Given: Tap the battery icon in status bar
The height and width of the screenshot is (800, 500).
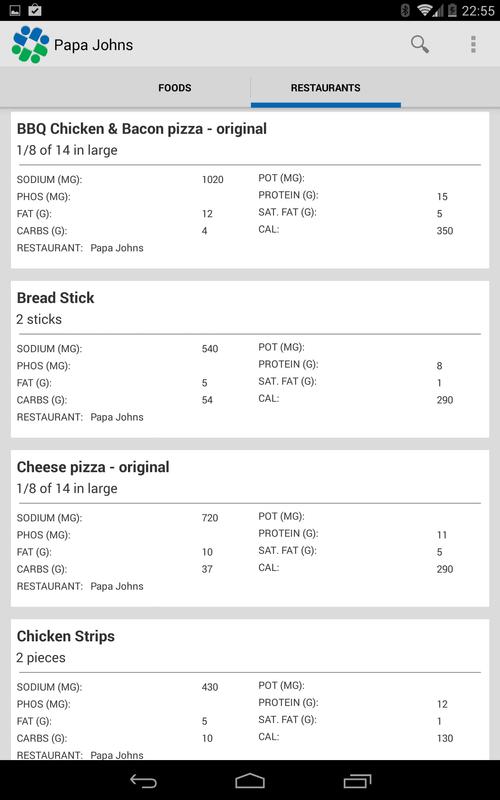Looking at the screenshot, I should [x=452, y=10].
